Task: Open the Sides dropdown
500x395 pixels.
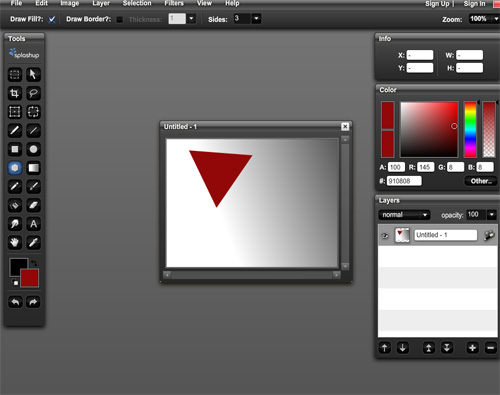Action: pos(256,19)
